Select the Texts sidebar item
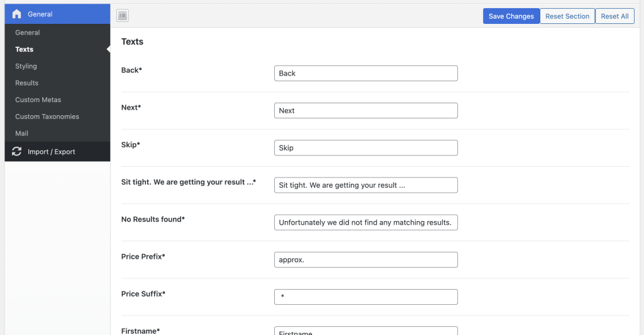Screen dimensions: 644x335 [25, 49]
